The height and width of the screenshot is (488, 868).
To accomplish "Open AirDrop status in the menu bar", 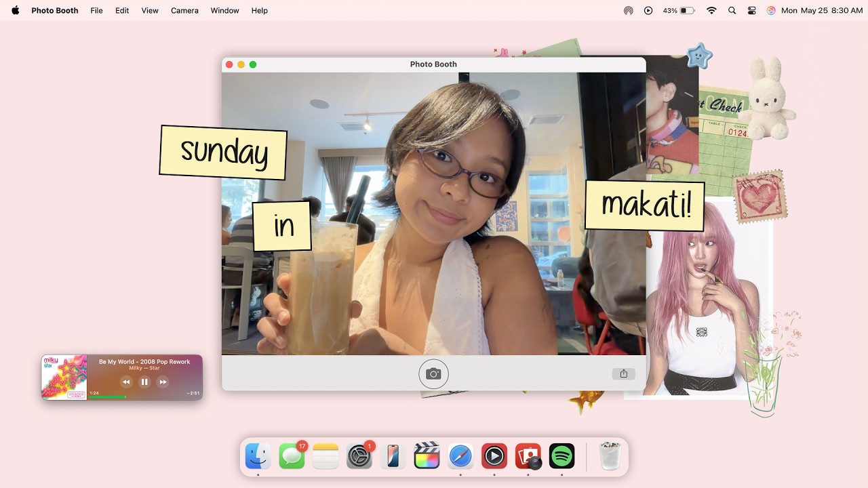I will (629, 11).
